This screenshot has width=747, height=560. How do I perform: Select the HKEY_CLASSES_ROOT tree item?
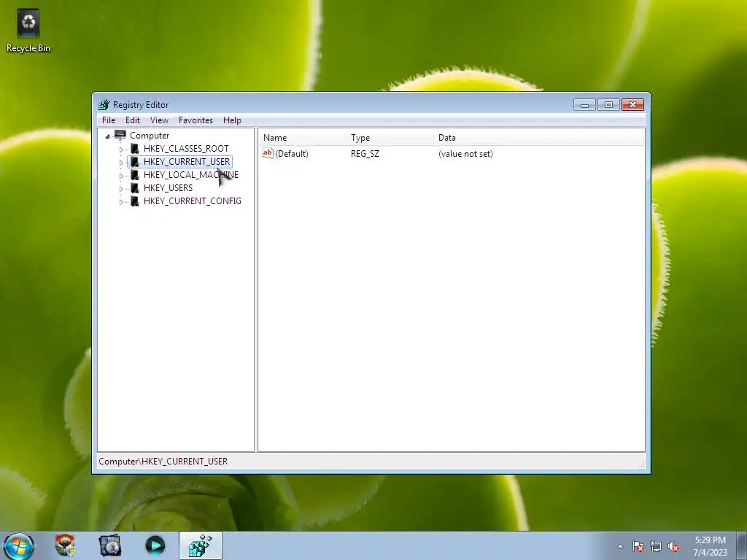point(186,149)
